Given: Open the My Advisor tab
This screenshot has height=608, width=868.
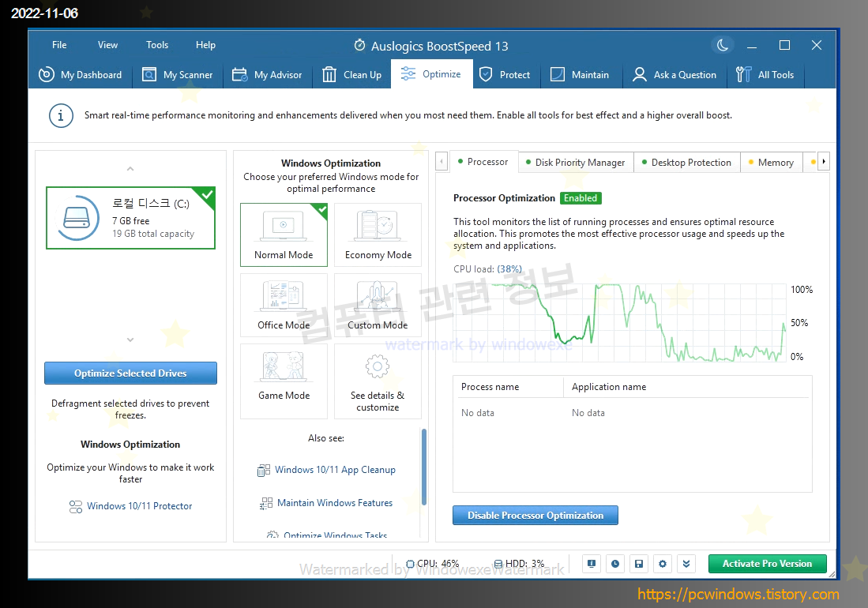Looking at the screenshot, I should [x=268, y=75].
